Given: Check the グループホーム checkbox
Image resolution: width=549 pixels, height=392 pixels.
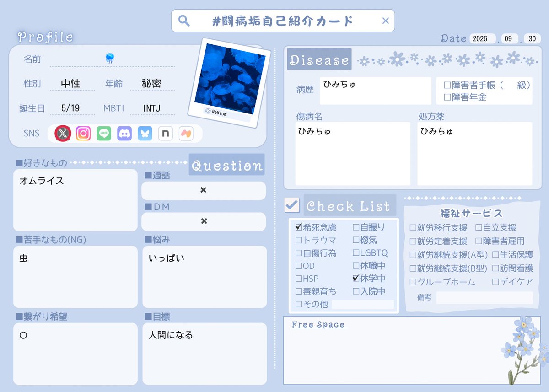Looking at the screenshot, I should click(x=413, y=282).
